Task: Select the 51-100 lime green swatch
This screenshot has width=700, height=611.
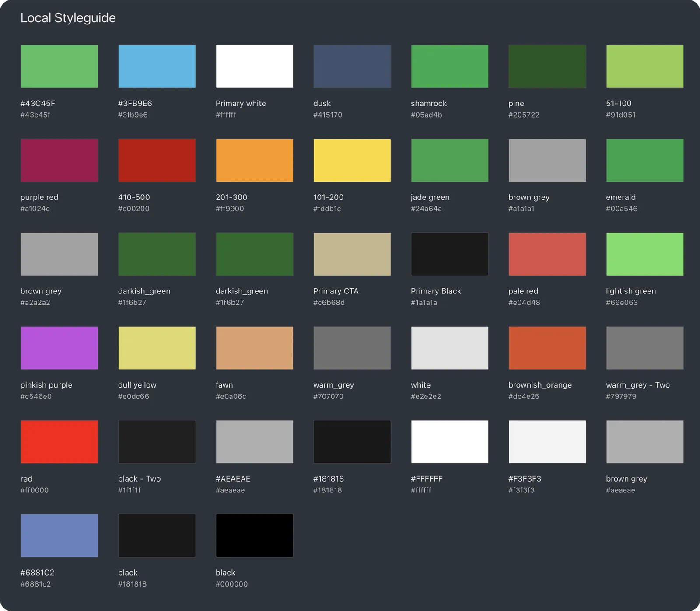Action: tap(644, 66)
